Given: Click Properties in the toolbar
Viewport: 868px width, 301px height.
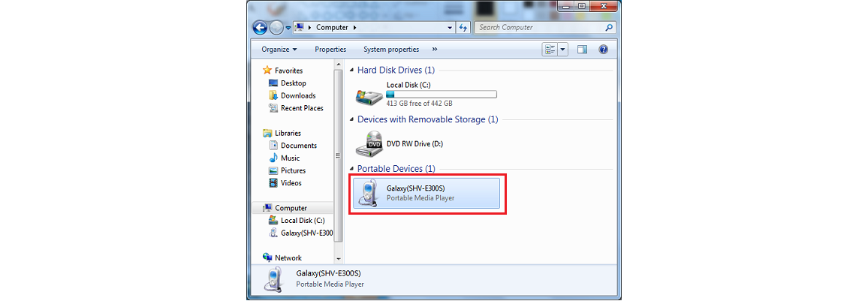Looking at the screenshot, I should (330, 50).
